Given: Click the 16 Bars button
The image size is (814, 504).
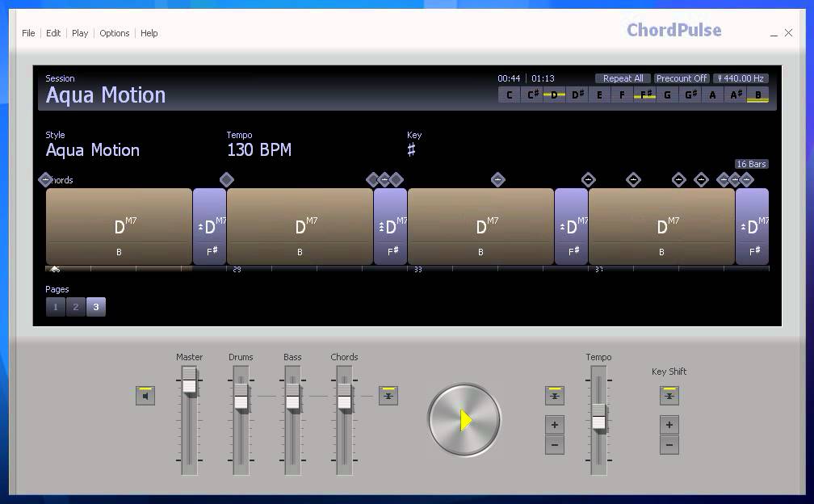Looking at the screenshot, I should [751, 164].
